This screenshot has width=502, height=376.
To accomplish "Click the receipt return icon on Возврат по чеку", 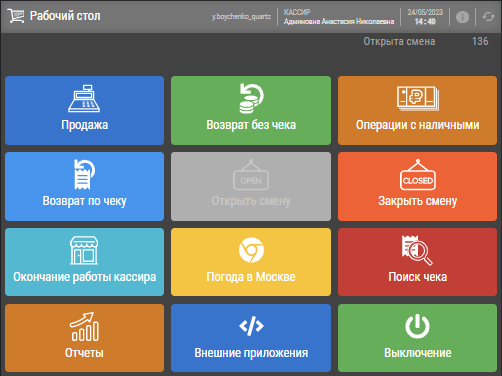I will (x=84, y=174).
